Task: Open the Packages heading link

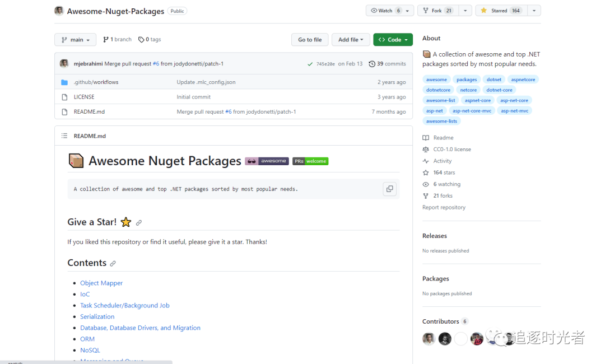Action: pos(436,278)
